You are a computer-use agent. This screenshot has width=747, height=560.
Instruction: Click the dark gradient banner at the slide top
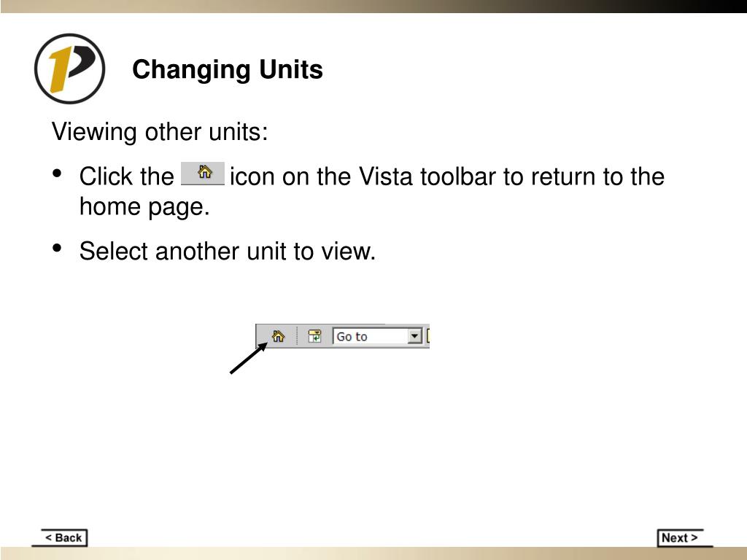pyautogui.click(x=373, y=6)
